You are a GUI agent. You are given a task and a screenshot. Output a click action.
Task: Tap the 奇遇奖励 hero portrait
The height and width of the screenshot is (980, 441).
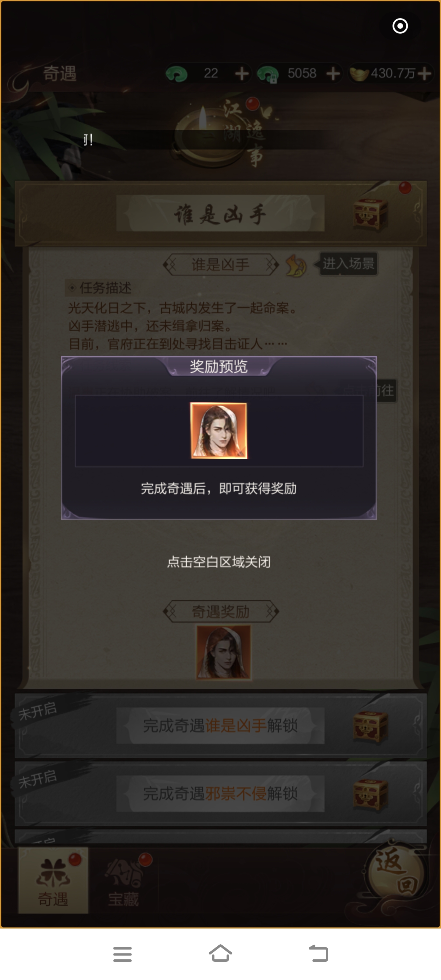(x=223, y=652)
